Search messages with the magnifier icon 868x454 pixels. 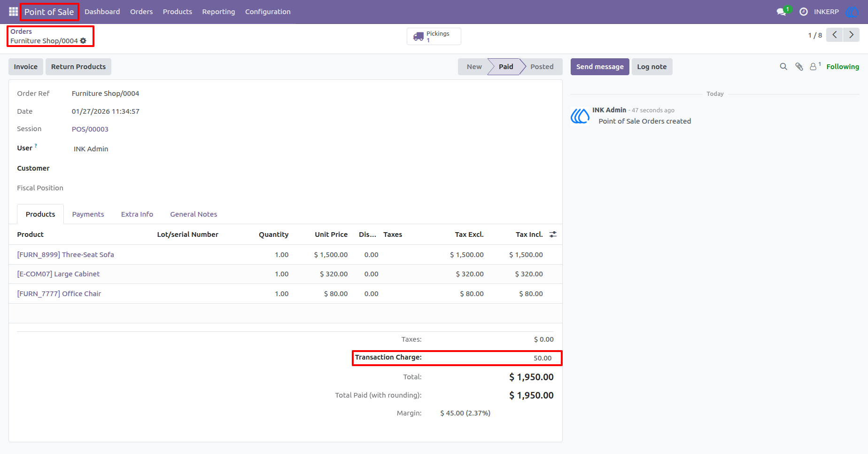pos(783,67)
